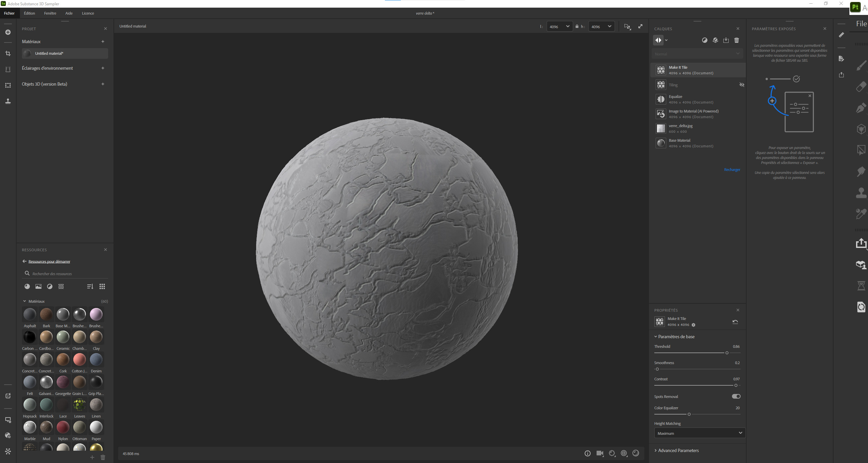Click the 2D/3D view switch icon in viewport header
This screenshot has height=463, width=868.
pos(627,27)
